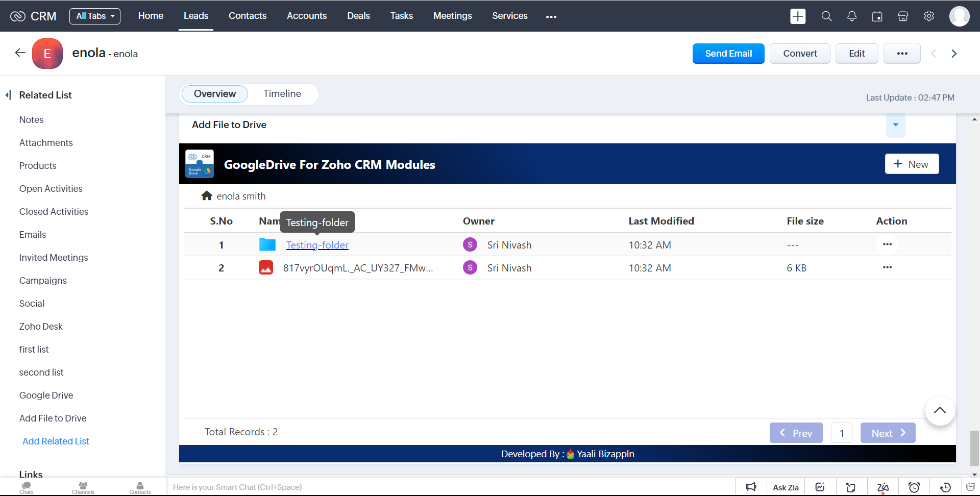Open the Testing-folder link
980x496 pixels.
point(317,245)
